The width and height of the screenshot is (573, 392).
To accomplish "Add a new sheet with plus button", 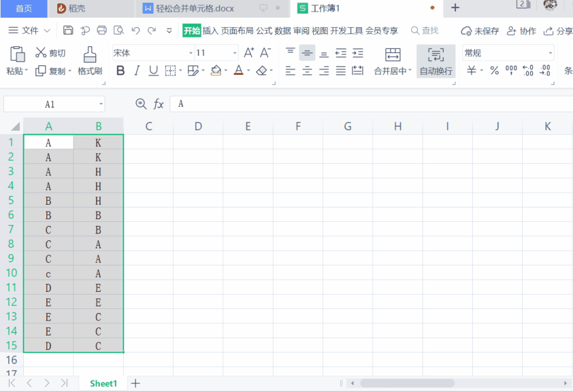I will 135,383.
